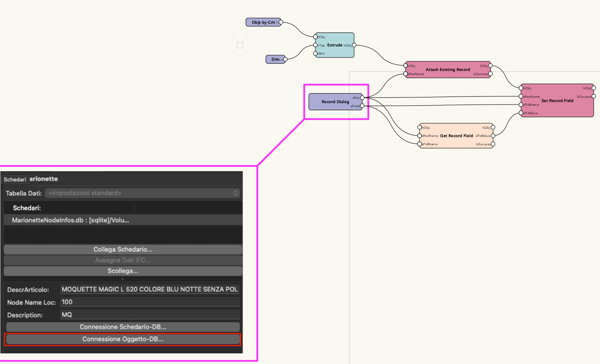Viewport: 600px width, 364px height.
Task: Open Connessione Schedario-DB... dialog
Action: 123,327
